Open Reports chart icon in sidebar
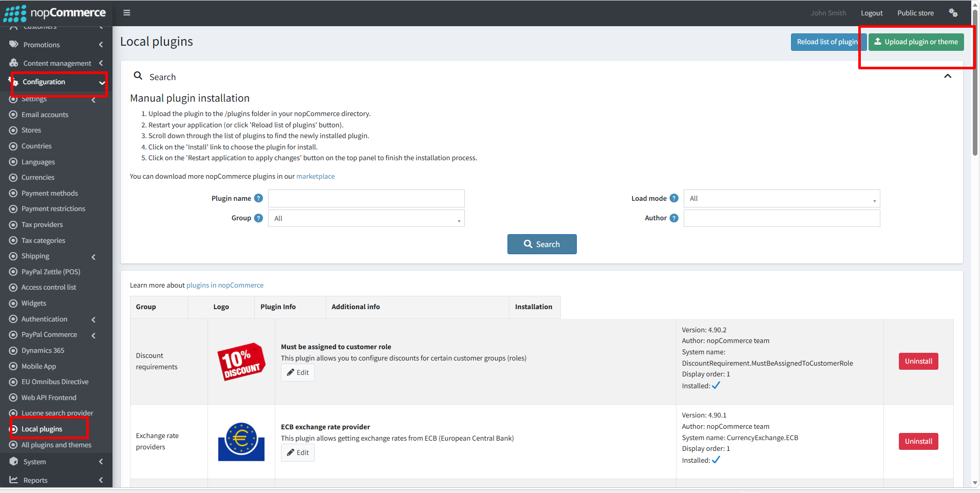Viewport: 980px width, 493px height. click(14, 480)
